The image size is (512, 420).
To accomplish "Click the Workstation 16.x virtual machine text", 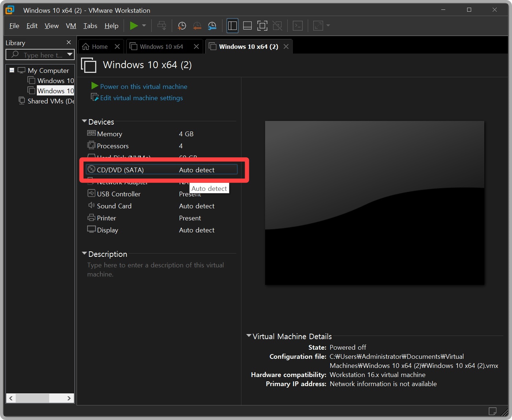I will point(377,374).
